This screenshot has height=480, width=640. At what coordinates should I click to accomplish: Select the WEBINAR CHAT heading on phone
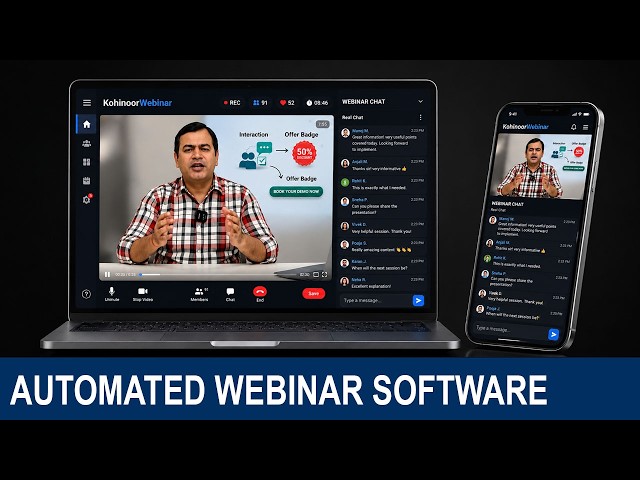(x=507, y=204)
